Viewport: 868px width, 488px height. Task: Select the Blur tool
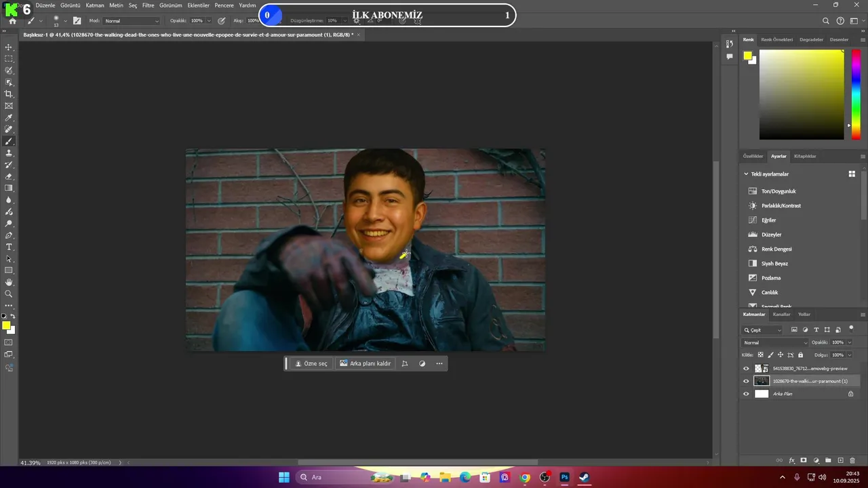(9, 200)
